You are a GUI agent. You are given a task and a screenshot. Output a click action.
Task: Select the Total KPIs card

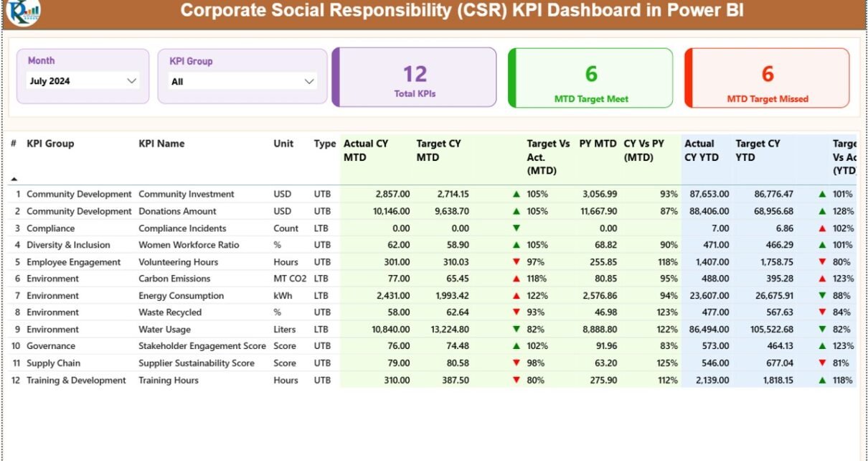[415, 78]
